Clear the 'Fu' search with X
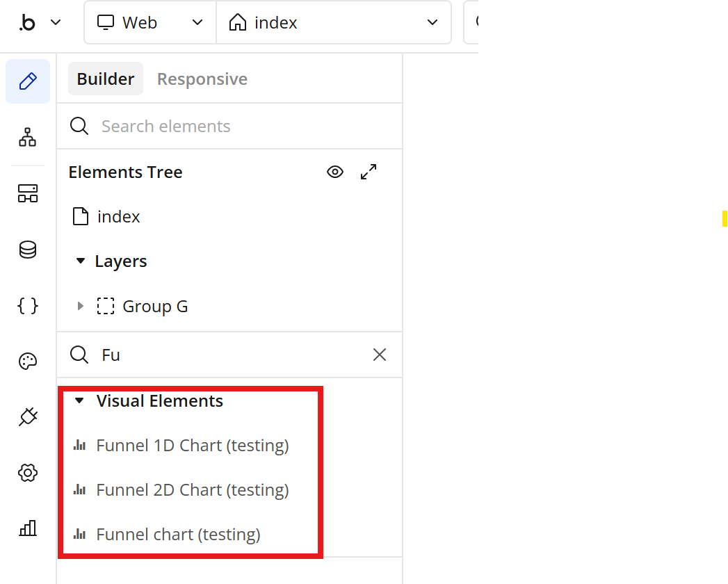The image size is (728, 584). (380, 355)
